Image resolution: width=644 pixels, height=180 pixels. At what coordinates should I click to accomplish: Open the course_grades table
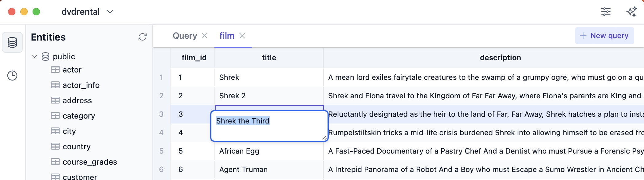point(90,162)
